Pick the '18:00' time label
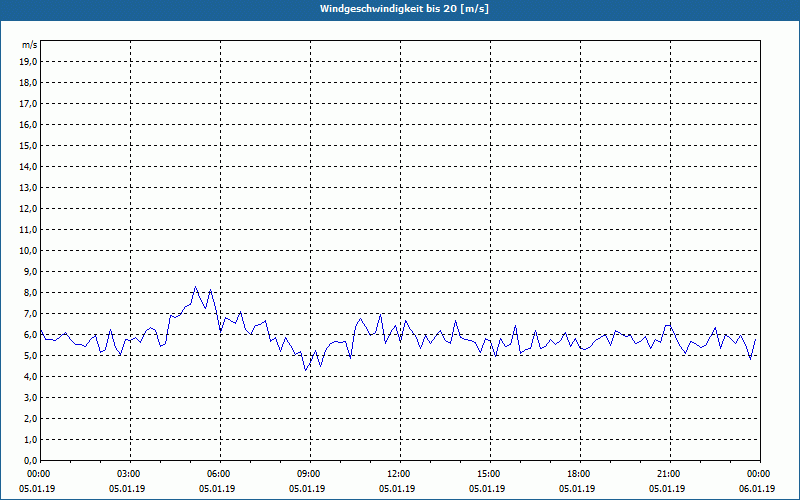 pyautogui.click(x=580, y=474)
